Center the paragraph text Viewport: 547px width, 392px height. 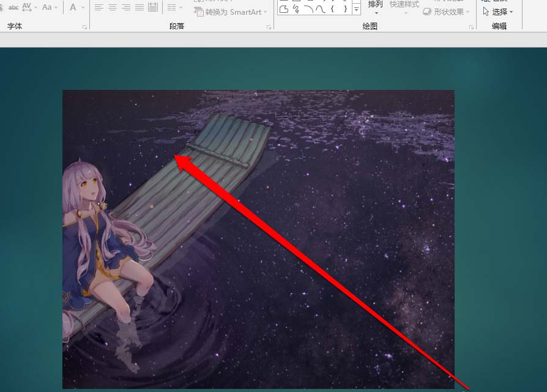113,7
